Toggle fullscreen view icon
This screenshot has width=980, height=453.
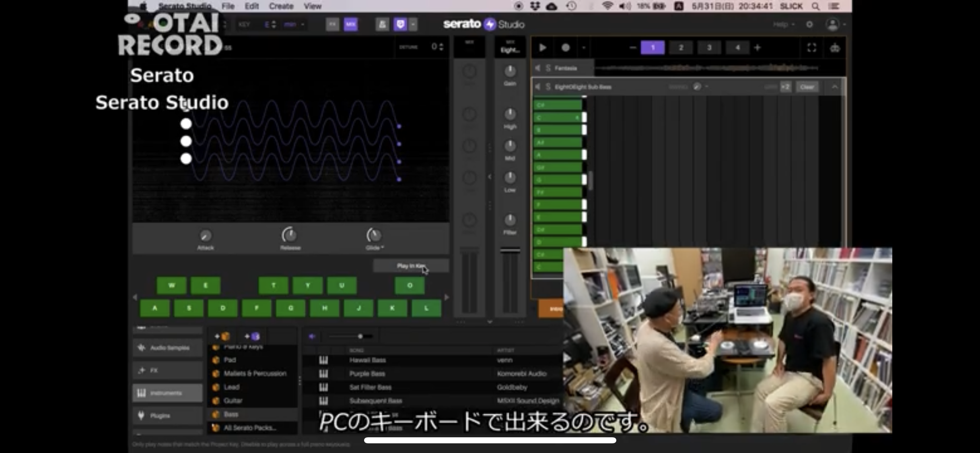point(812,48)
